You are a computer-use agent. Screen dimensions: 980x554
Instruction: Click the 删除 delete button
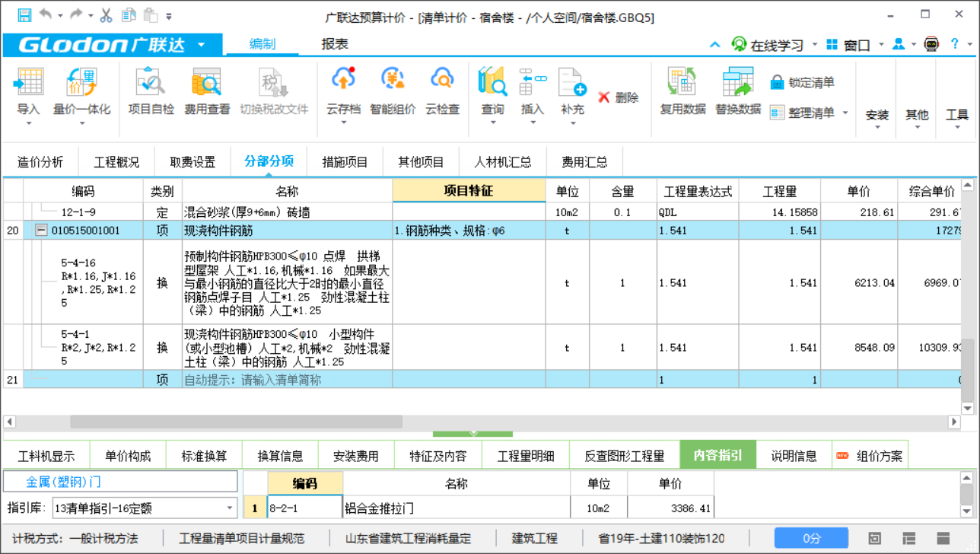(x=618, y=97)
